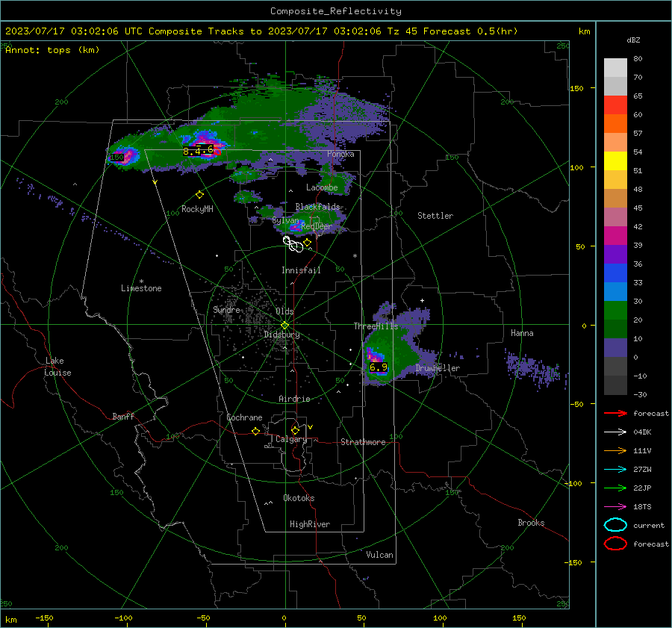The height and width of the screenshot is (628, 672).
Task: Click the white storm track ellipses near Red Deer
Action: 293,244
